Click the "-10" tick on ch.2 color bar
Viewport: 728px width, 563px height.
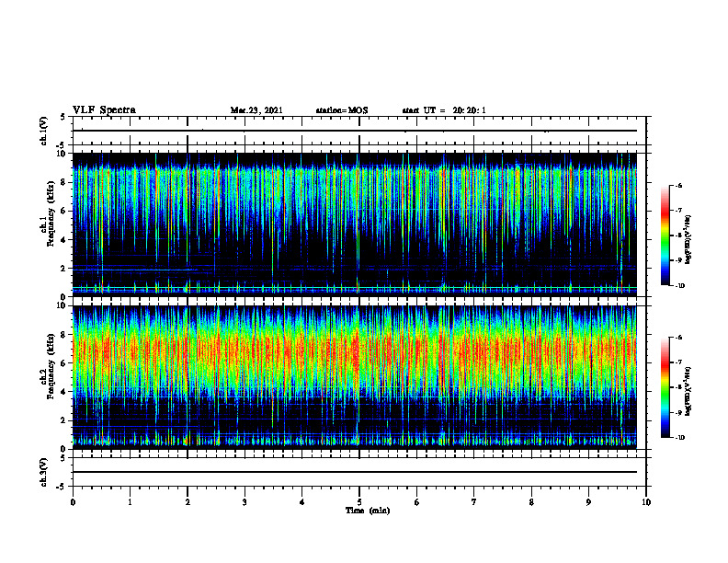pyautogui.click(x=679, y=438)
